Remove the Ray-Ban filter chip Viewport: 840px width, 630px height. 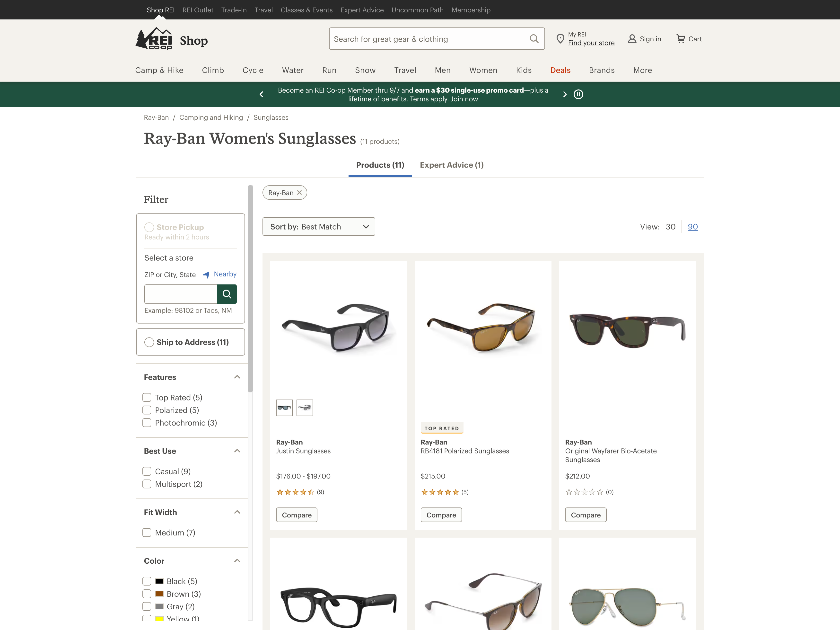[x=299, y=193]
